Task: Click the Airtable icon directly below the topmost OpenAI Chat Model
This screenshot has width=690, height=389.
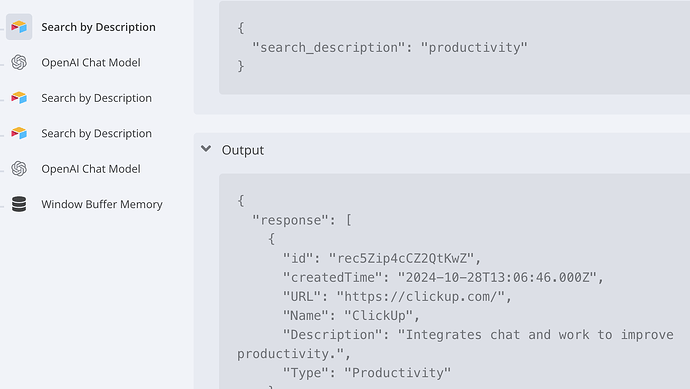Action: (19, 98)
